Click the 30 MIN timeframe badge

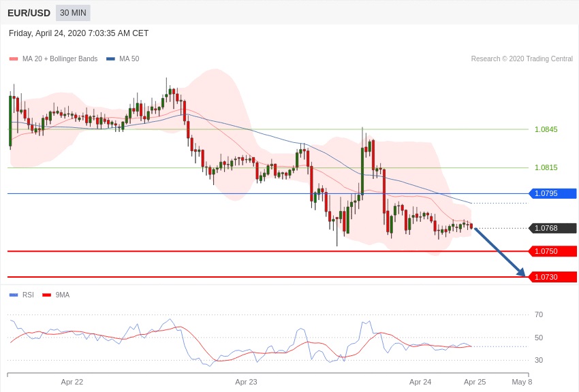pos(73,13)
